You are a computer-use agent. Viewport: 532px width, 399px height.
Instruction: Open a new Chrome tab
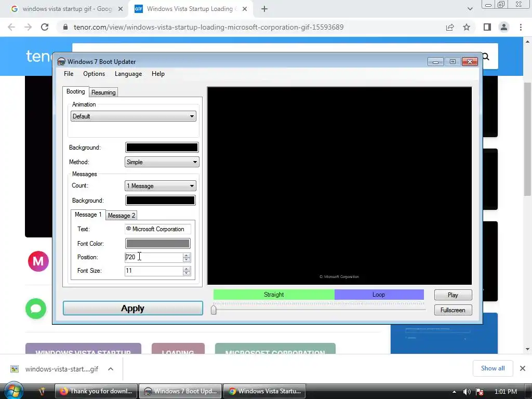click(264, 9)
